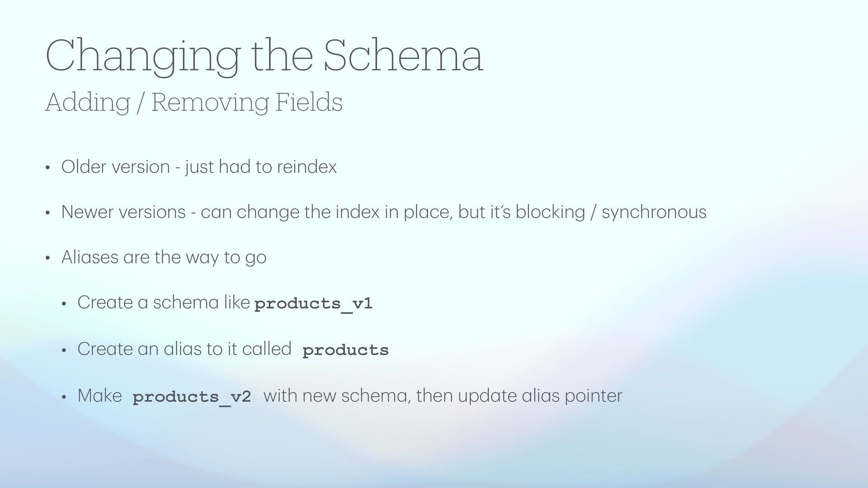Click the monospace 'products_v1' code text
868x488 pixels.
(313, 304)
